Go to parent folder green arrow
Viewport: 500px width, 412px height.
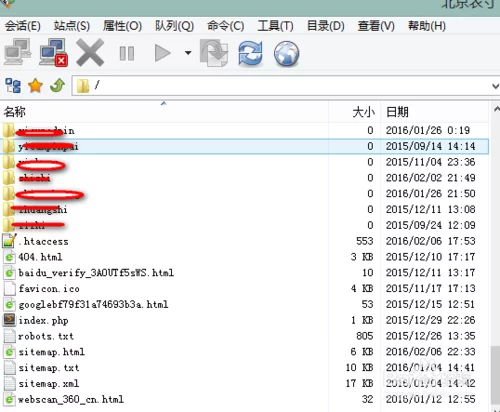click(57, 85)
